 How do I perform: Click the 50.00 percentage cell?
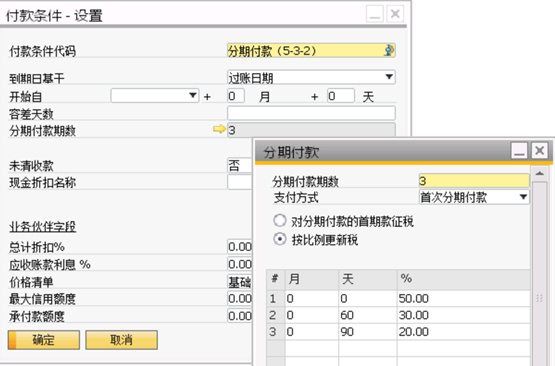click(x=464, y=298)
